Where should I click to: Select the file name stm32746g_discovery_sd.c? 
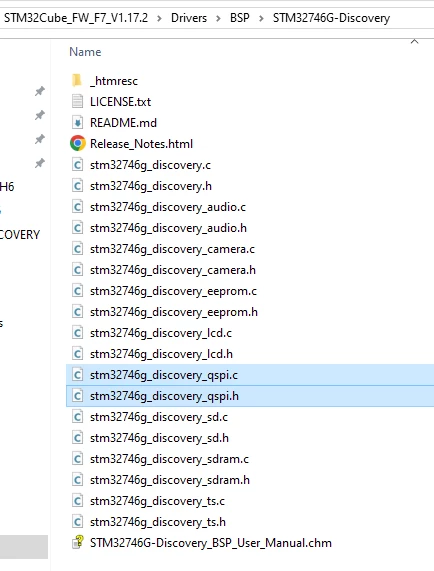coord(159,417)
